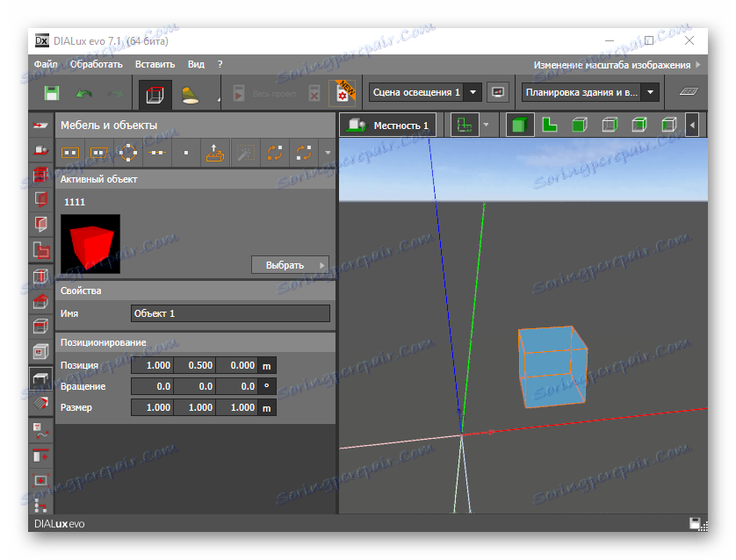Select the furniture and objects tool in left sidebar
The width and height of the screenshot is (736, 560).
click(40, 379)
